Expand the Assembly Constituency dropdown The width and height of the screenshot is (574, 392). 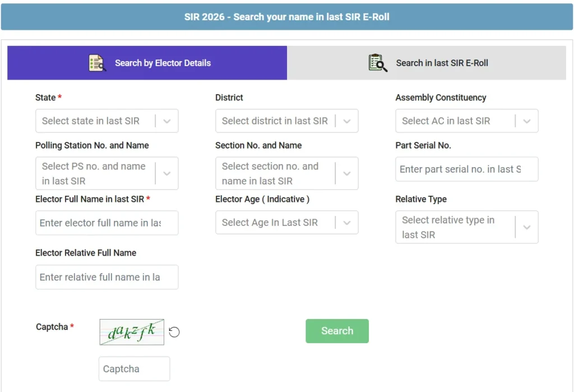(x=458, y=121)
